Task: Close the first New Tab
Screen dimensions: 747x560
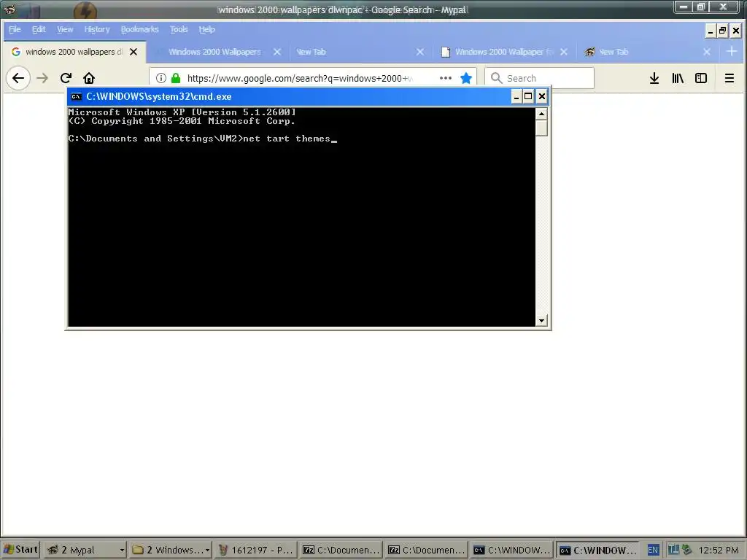Action: pos(419,52)
